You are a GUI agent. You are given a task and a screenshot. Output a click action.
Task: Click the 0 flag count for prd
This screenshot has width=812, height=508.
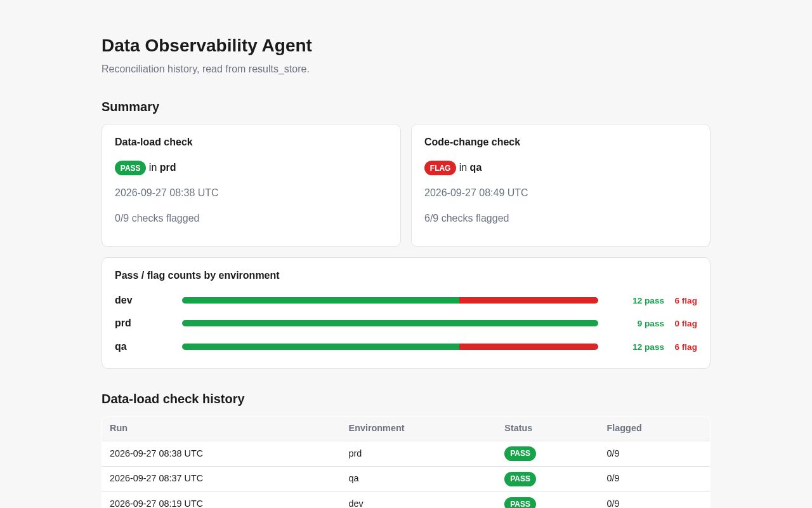pos(686,324)
